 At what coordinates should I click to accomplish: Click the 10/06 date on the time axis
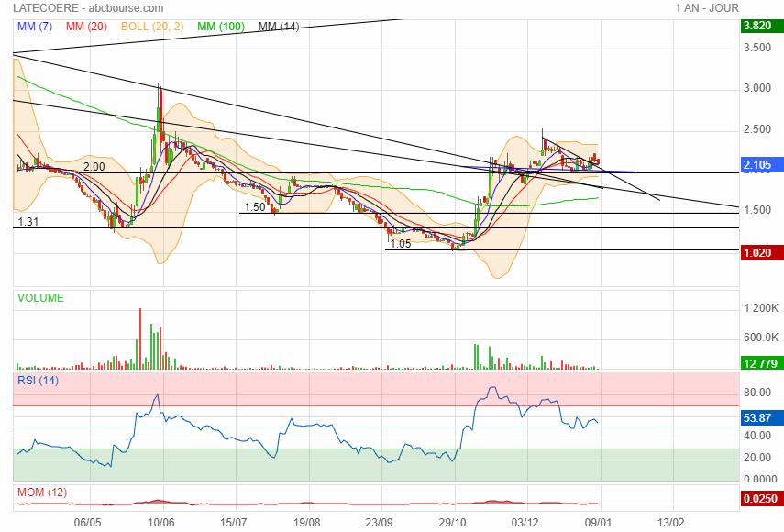click(x=161, y=523)
